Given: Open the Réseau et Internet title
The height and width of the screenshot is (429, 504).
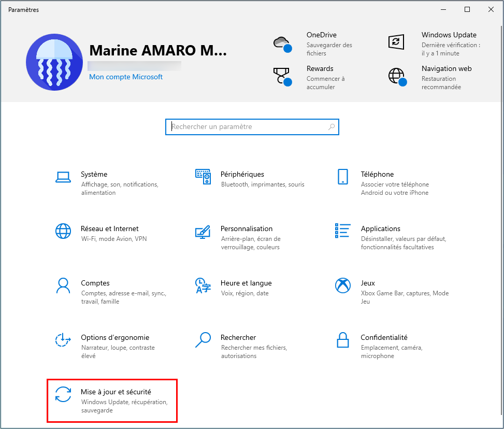Looking at the screenshot, I should click(x=110, y=228).
